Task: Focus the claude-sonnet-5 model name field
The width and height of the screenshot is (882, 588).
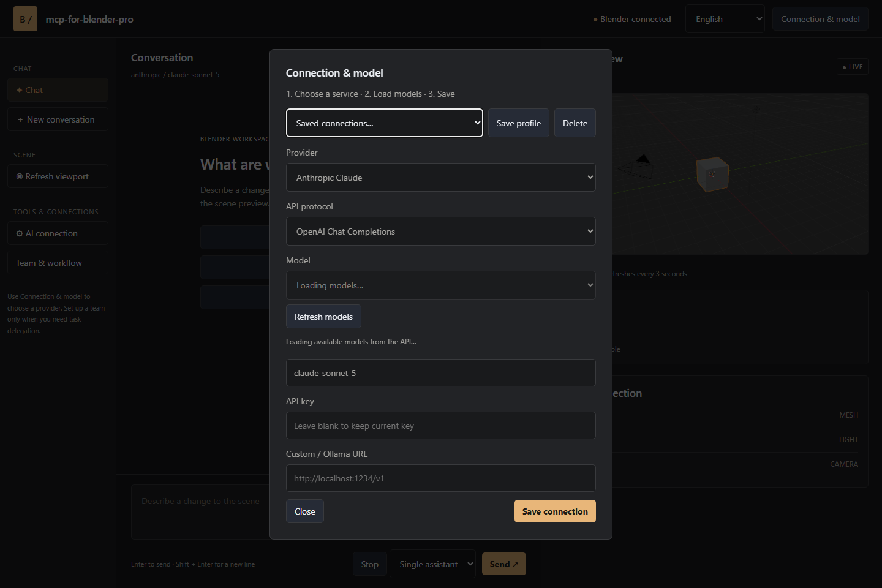Action: coord(440,373)
